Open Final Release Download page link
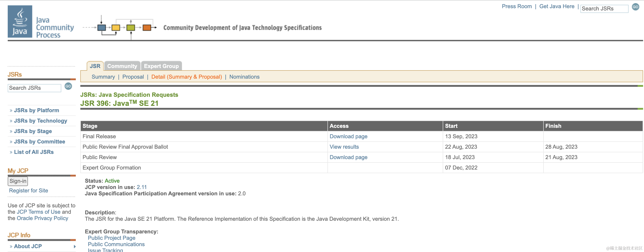 click(348, 136)
